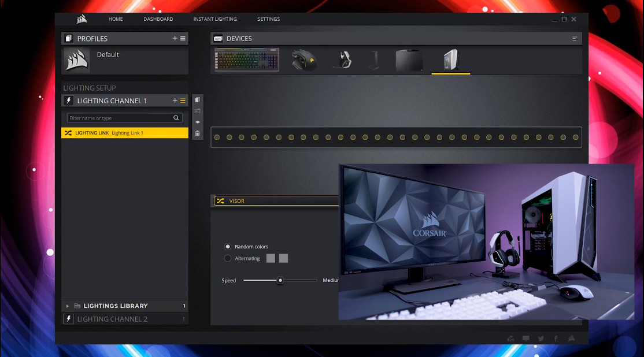
Task: Click the Lighting Channel 1 lightning icon
Action: [69, 101]
